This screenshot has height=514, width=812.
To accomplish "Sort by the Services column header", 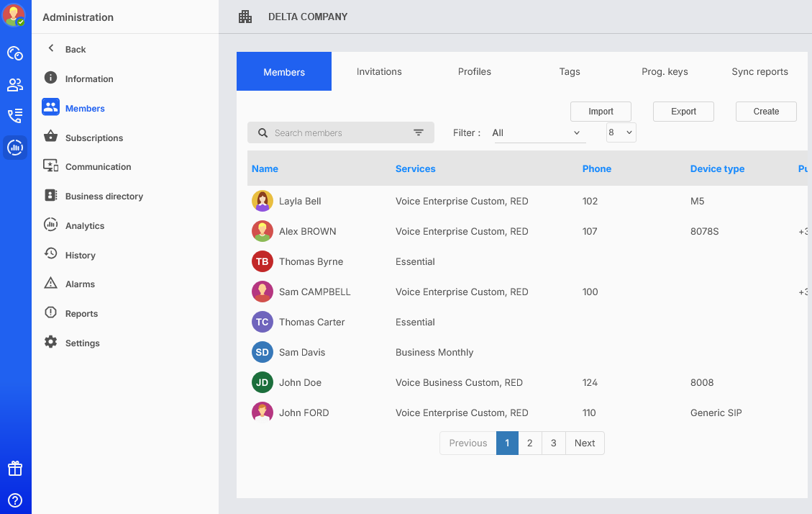I will pyautogui.click(x=415, y=168).
